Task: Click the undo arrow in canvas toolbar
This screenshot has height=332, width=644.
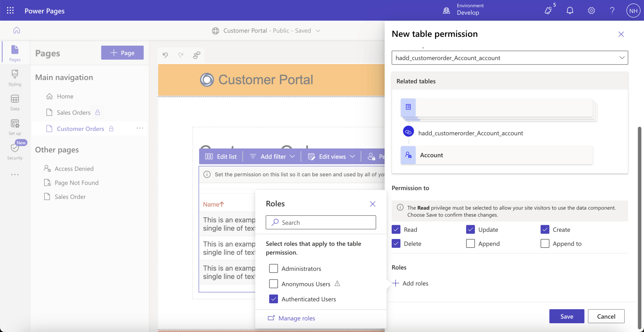Action: [165, 55]
